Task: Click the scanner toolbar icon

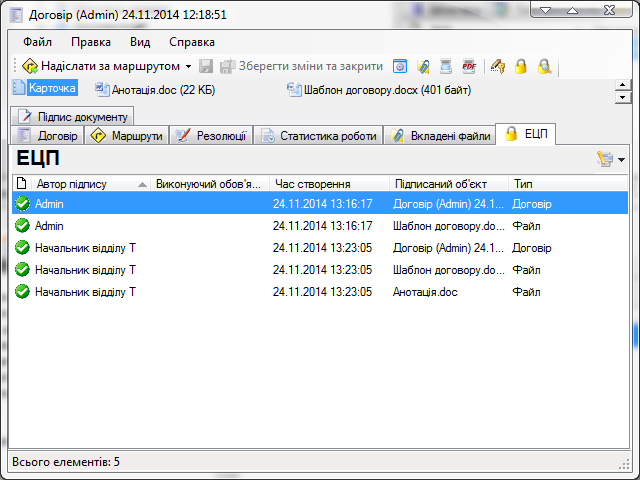Action: coord(446,66)
